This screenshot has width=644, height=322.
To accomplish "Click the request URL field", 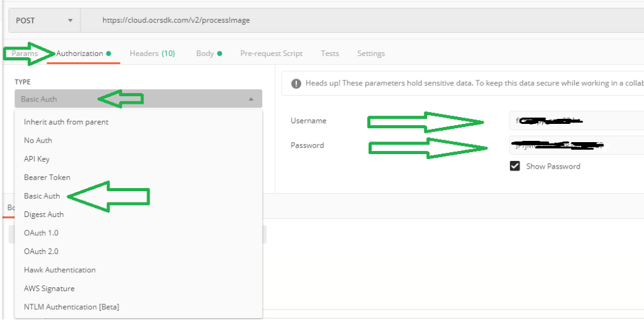I will (x=362, y=20).
